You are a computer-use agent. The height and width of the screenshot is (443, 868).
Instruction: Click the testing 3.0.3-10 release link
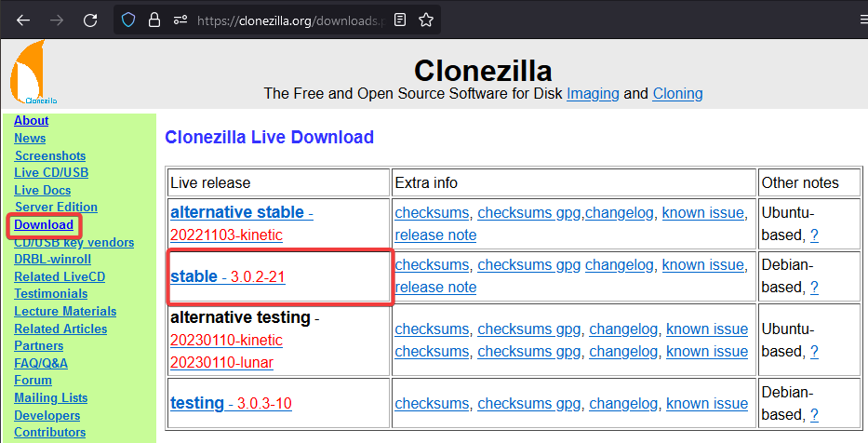[231, 403]
